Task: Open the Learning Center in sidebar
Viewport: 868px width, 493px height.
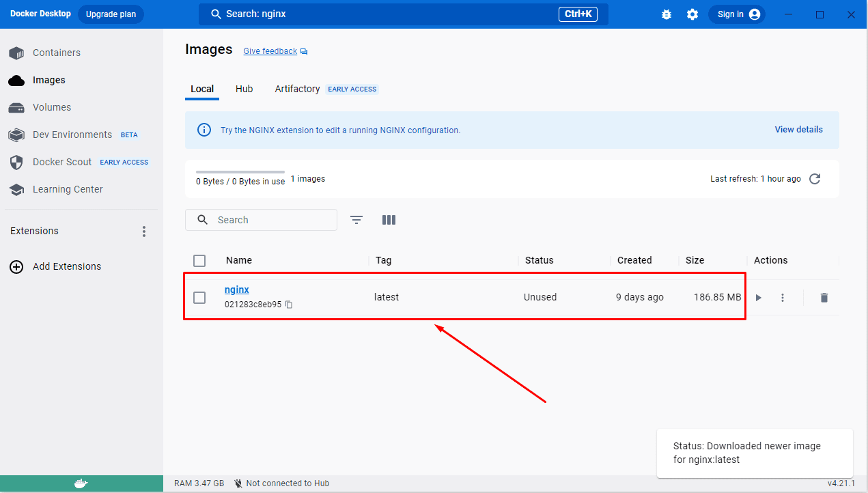Action: click(x=56, y=189)
